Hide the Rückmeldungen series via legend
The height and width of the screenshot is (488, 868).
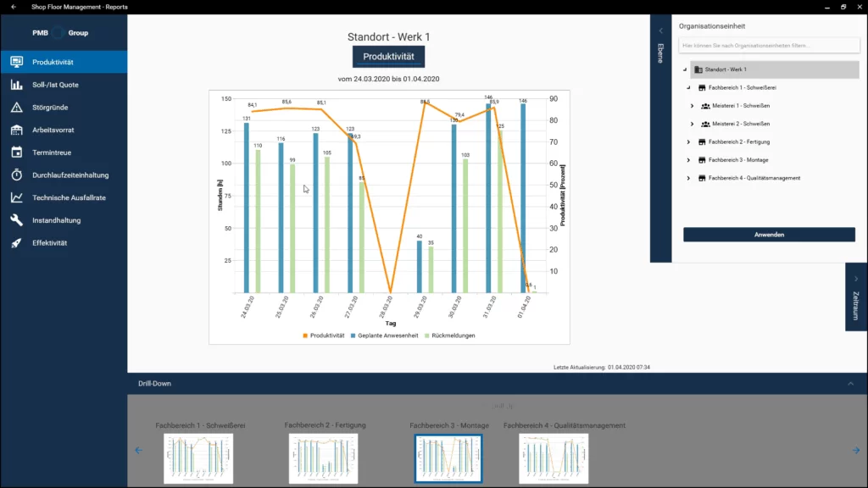coord(449,335)
